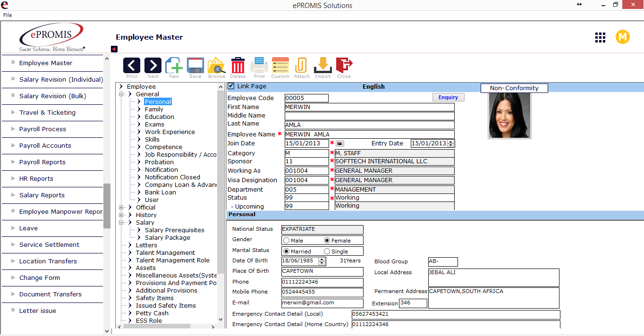Image resolution: width=644 pixels, height=336 pixels.
Task: Import data using the Import icon
Action: (323, 66)
